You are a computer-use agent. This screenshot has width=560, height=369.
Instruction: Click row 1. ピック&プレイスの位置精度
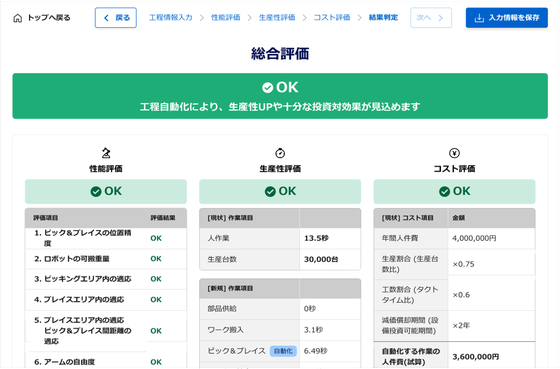click(x=106, y=238)
